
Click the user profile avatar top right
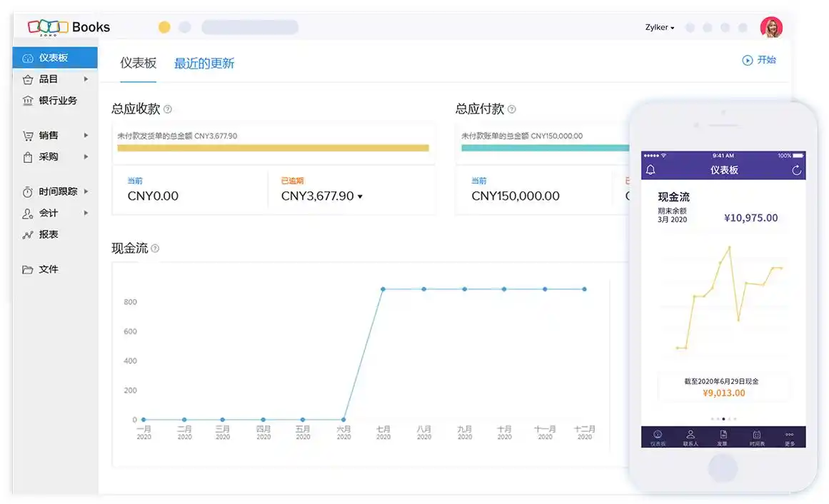tap(773, 27)
